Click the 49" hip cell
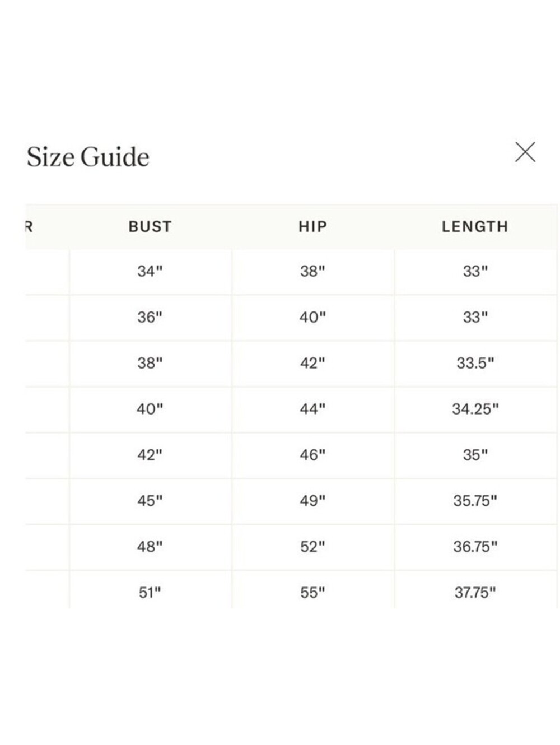The height and width of the screenshot is (745, 560). tap(312, 501)
